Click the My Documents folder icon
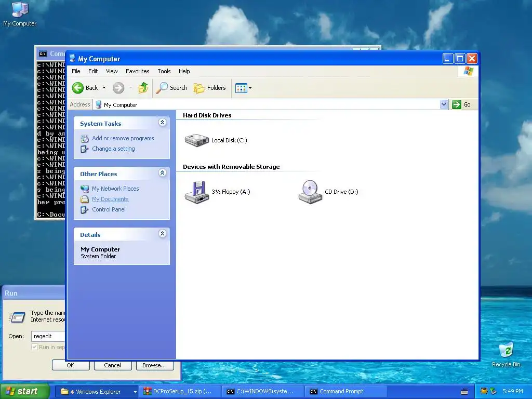This screenshot has height=399, width=532. pos(85,199)
